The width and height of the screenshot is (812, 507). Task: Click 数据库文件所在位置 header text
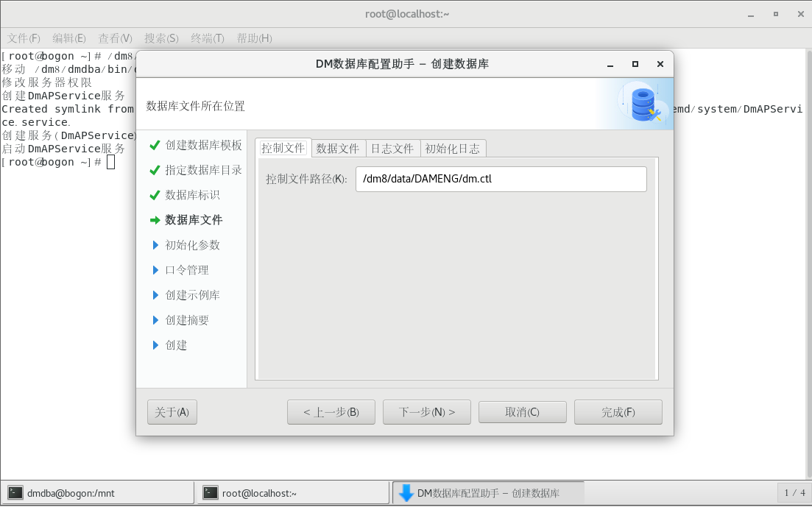tap(195, 106)
